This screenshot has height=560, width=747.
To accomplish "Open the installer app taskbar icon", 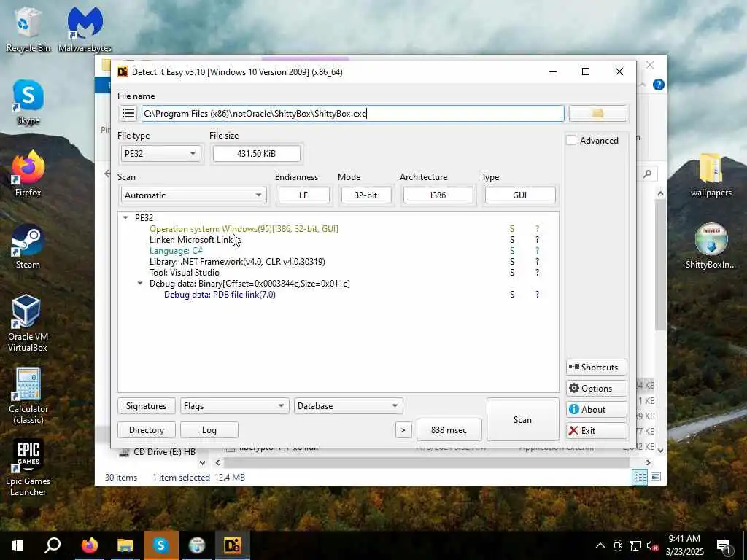I will (196, 545).
